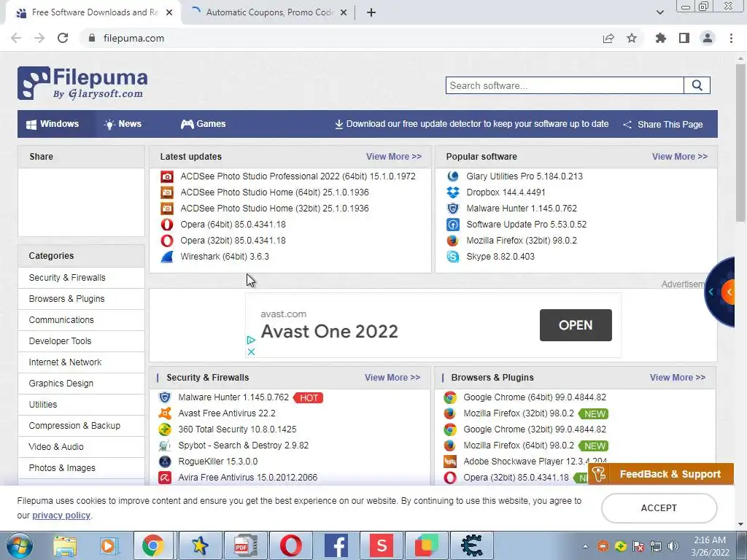Image resolution: width=747 pixels, height=560 pixels.
Task: Open the News menu item
Action: point(123,124)
